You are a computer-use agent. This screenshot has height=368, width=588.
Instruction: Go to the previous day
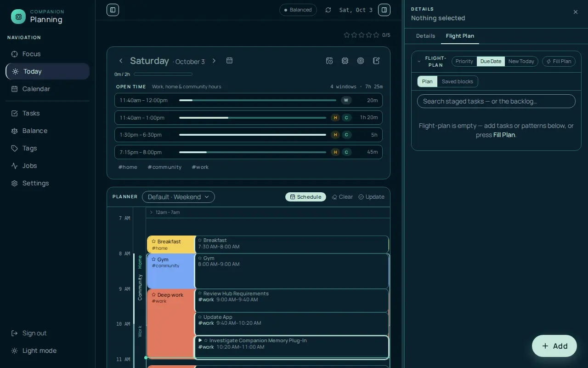click(121, 61)
